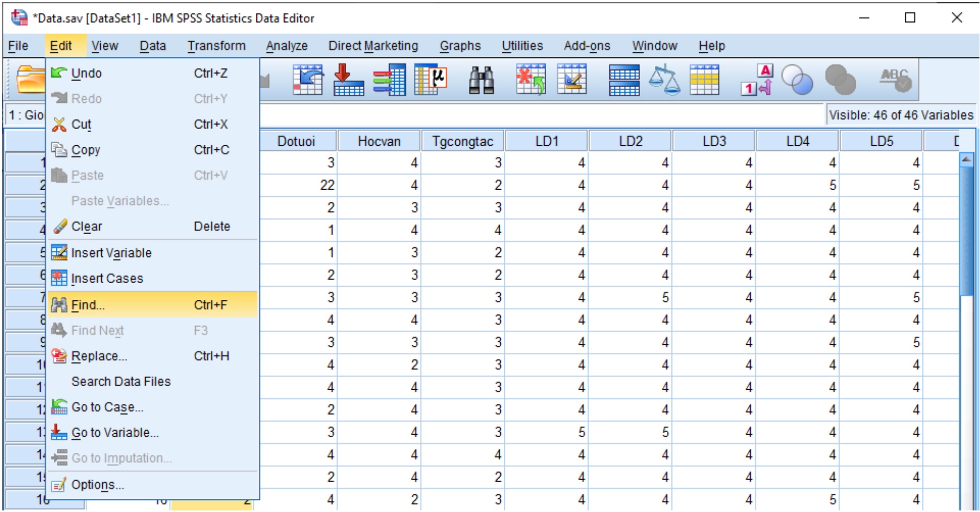
Task: Click the binoculars Find toolbar icon
Action: click(481, 80)
